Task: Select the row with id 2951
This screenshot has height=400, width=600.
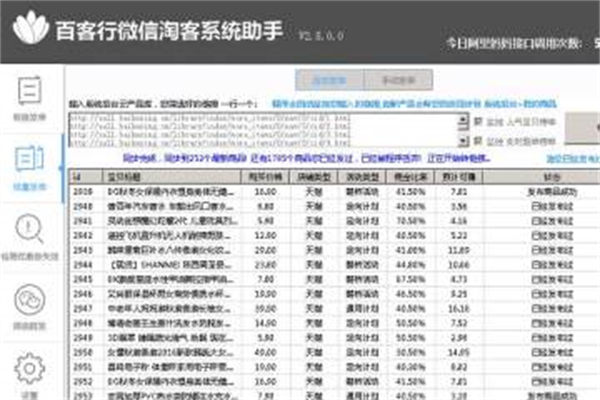Action: [334, 367]
